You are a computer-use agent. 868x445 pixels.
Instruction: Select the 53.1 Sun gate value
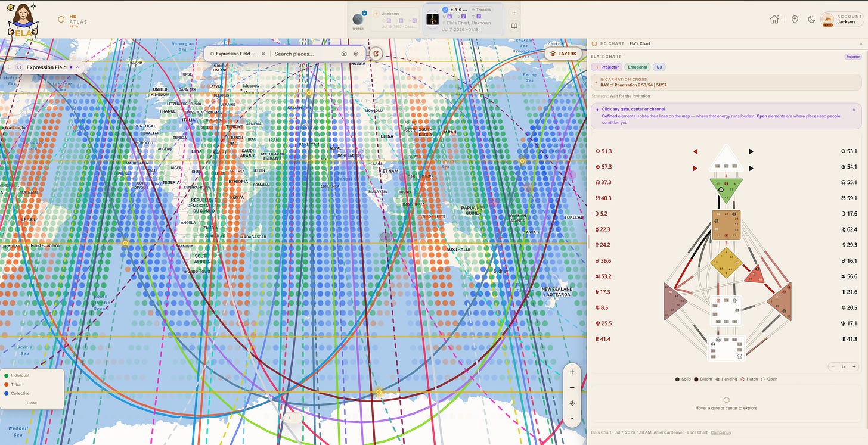[x=848, y=151]
